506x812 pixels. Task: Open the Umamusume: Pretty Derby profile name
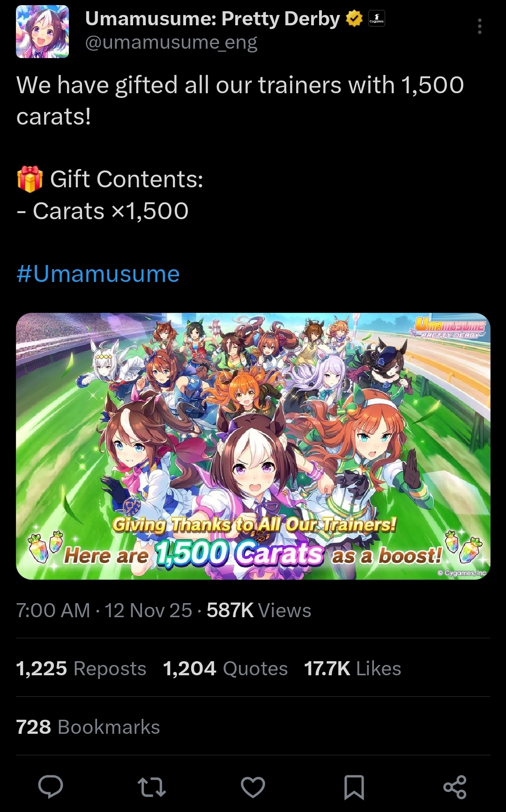213,19
